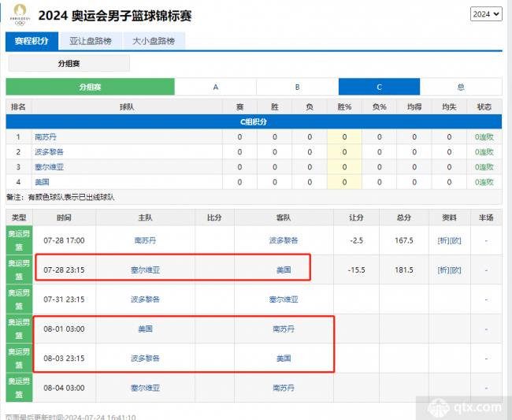Open [析] analysis link for 塞尔维亚 vs 美国

point(443,269)
